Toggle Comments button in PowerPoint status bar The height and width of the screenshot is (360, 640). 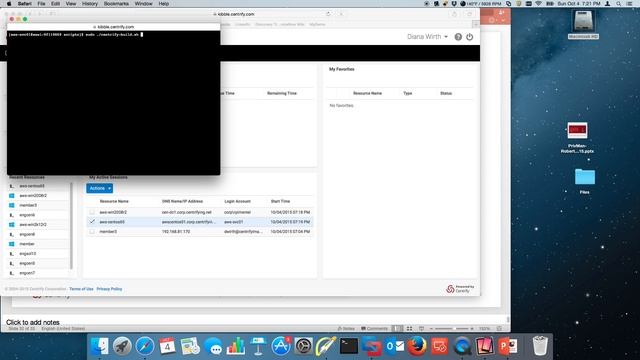(374, 329)
